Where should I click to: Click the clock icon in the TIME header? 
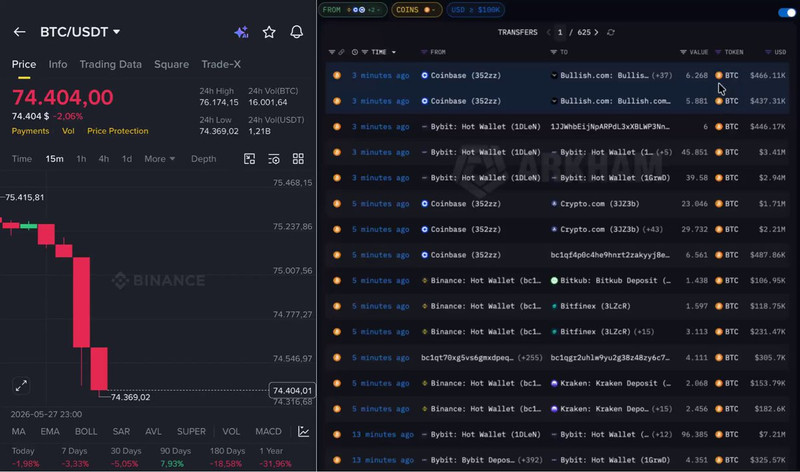[355, 52]
